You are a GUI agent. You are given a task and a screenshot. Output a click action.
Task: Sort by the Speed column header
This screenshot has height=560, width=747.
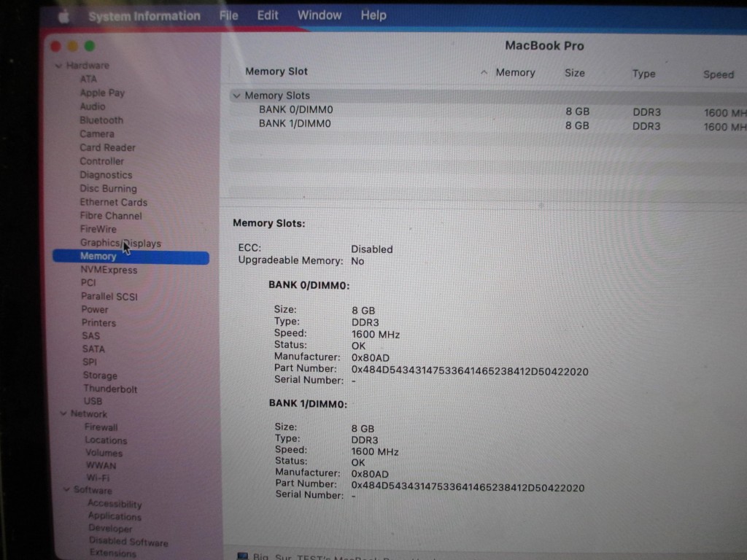pyautogui.click(x=719, y=74)
